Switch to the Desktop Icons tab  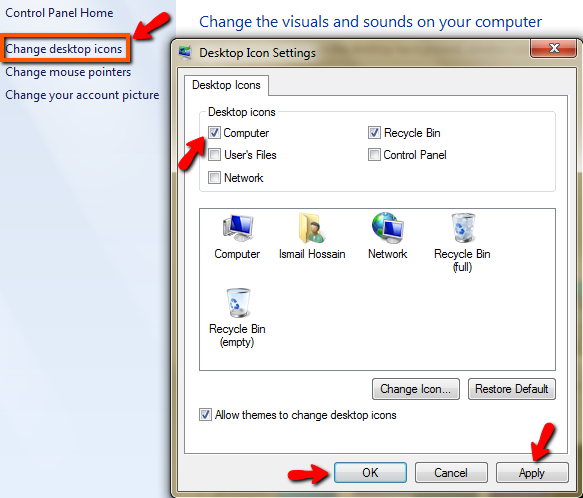coord(226,85)
